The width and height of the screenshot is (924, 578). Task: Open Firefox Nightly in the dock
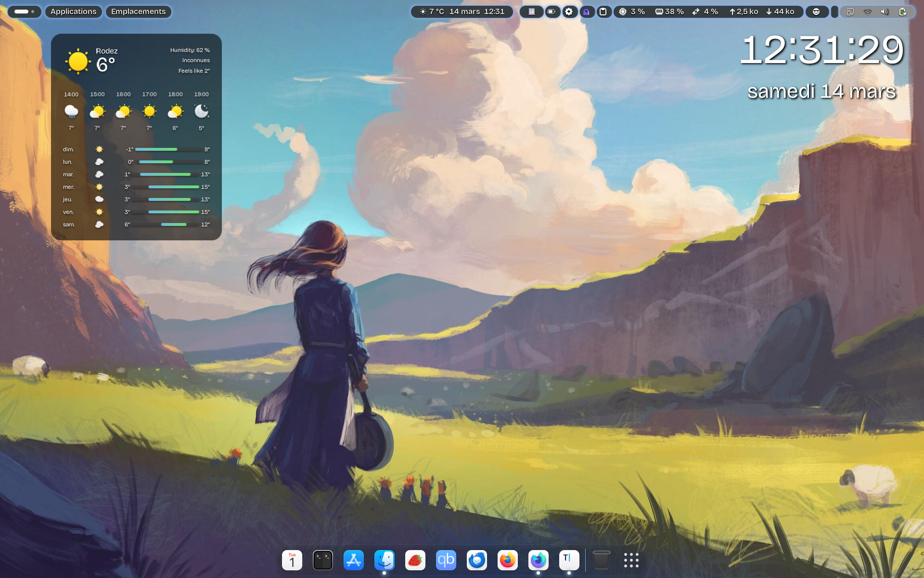[x=538, y=560]
